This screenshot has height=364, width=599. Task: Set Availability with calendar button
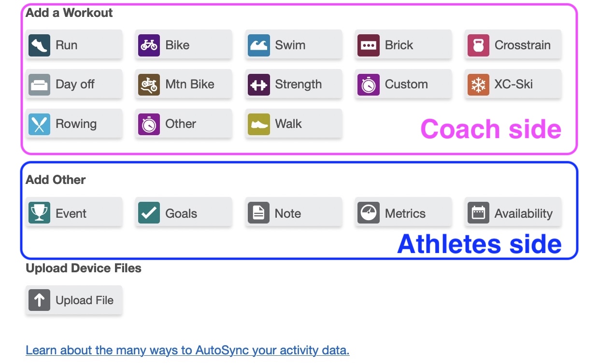[513, 213]
